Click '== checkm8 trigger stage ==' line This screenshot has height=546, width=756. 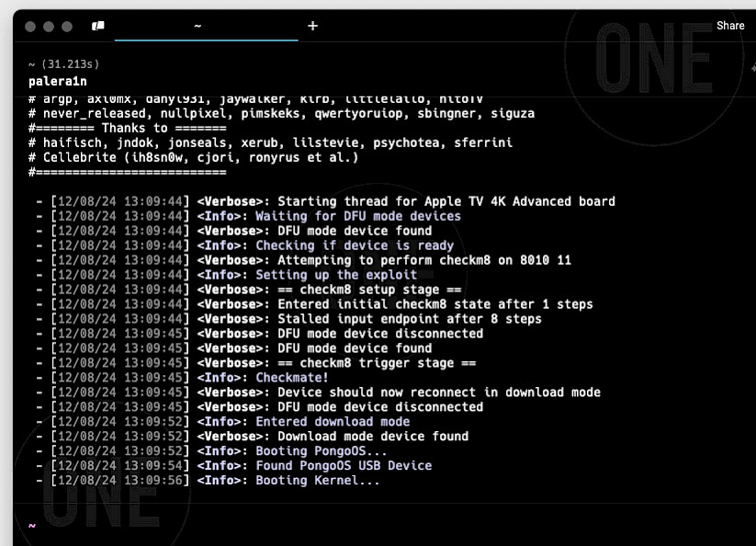pos(377,363)
